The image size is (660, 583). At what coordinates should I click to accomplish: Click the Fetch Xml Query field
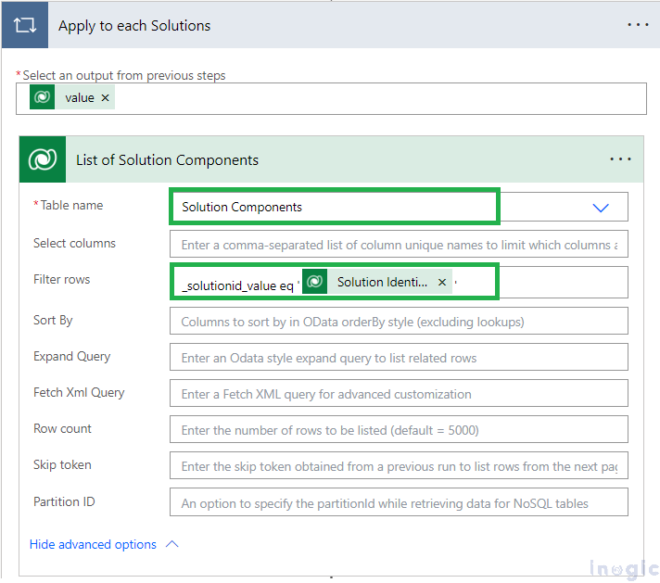point(399,393)
